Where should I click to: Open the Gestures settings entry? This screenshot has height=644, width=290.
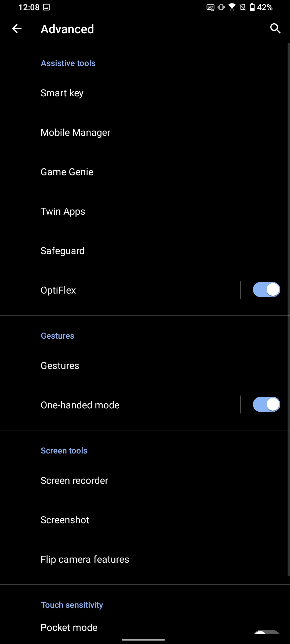(60, 366)
